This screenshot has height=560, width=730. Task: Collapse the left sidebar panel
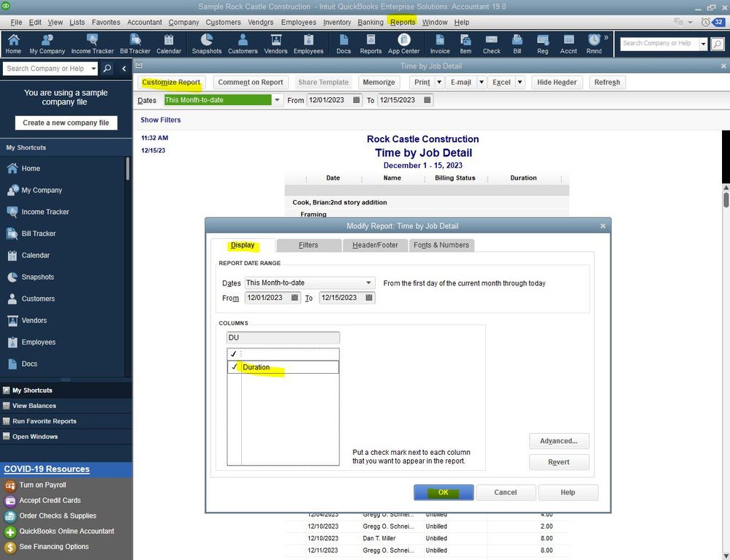(x=123, y=69)
